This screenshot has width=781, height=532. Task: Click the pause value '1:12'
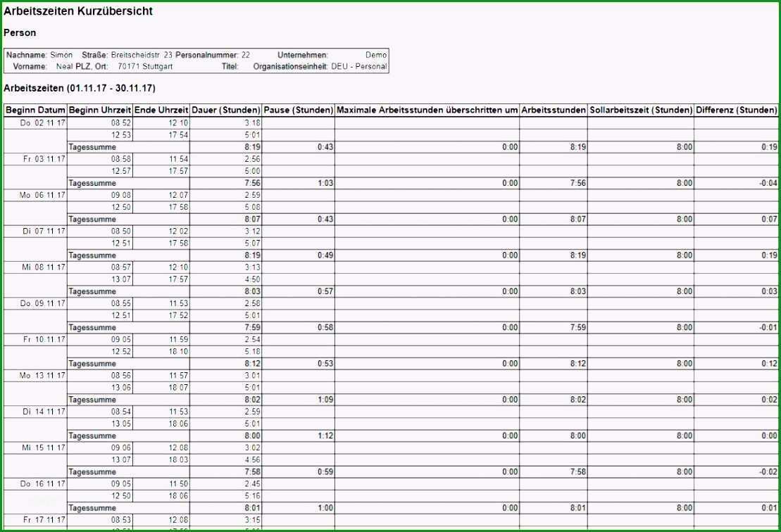point(325,436)
